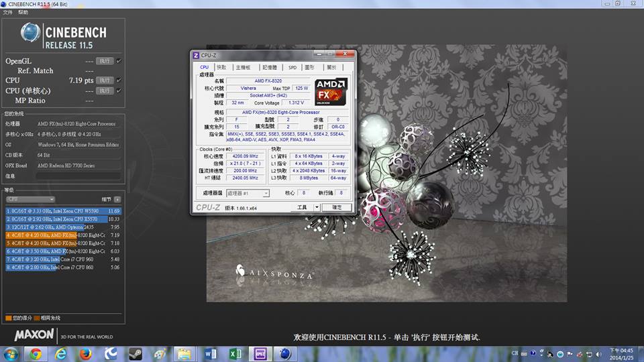This screenshot has height=362, width=644.
Task: Select ranking row Intel Core i7 CPU 960
Action: (63, 259)
